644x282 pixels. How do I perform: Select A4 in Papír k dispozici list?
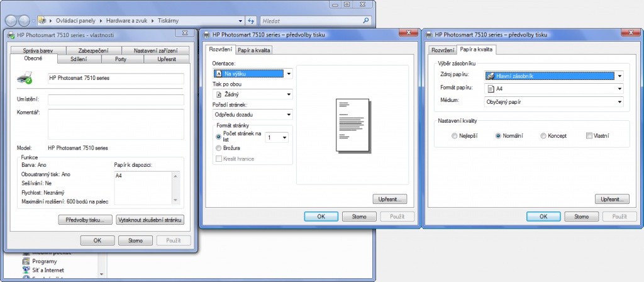click(119, 176)
